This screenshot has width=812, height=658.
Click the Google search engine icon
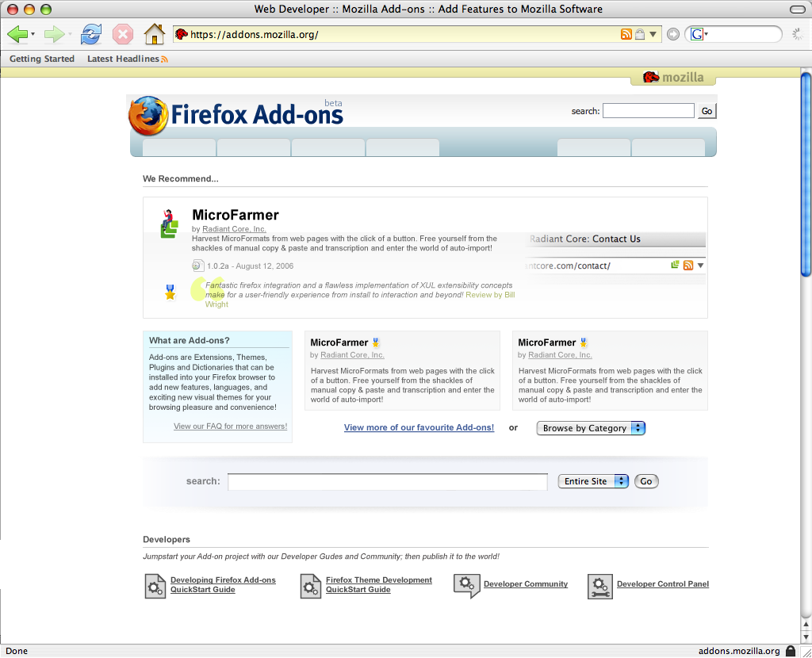point(697,34)
